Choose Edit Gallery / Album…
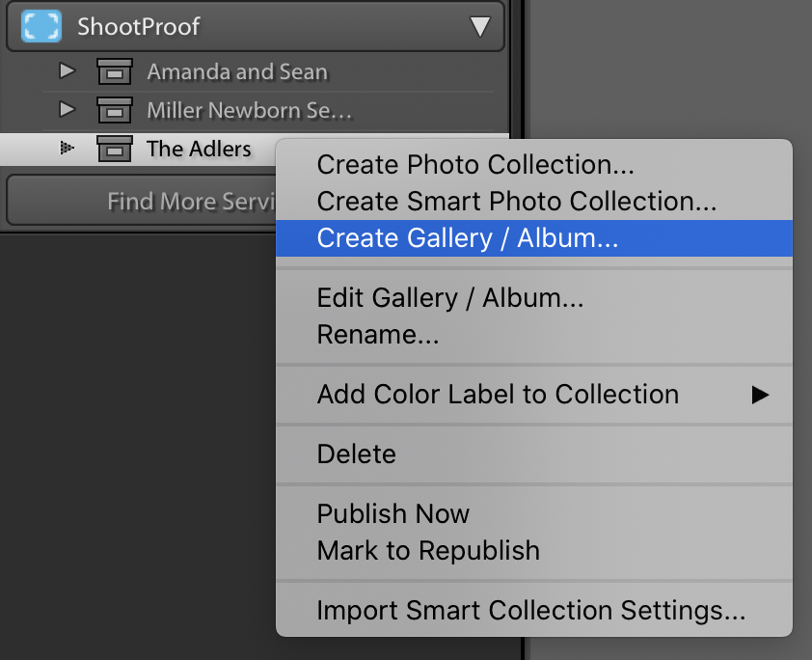This screenshot has width=812, height=660. pyautogui.click(x=534, y=298)
